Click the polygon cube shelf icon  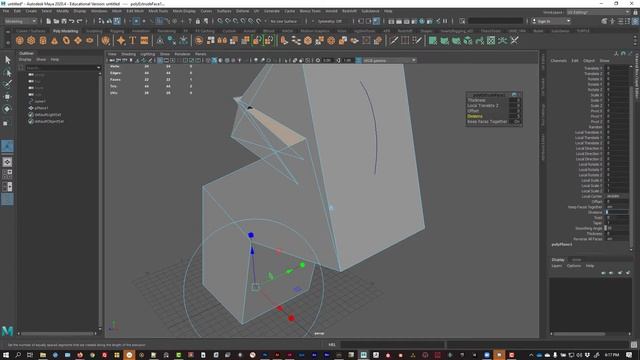click(x=31, y=40)
